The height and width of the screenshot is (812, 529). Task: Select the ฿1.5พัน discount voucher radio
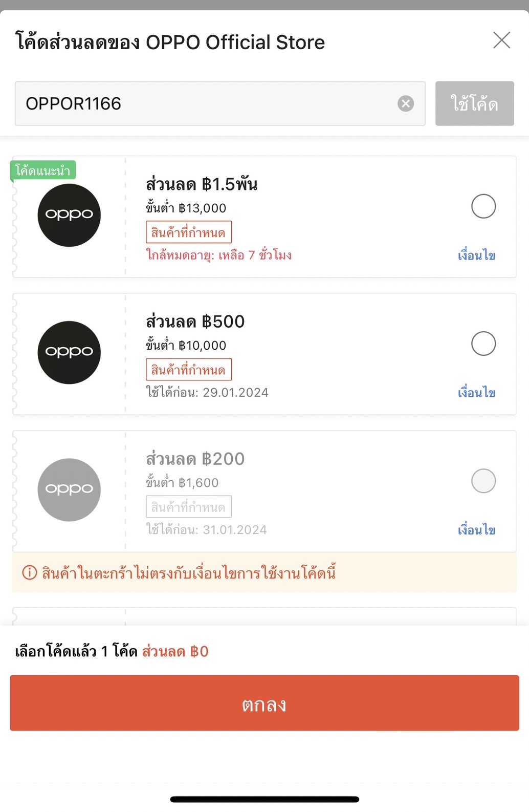coord(483,206)
